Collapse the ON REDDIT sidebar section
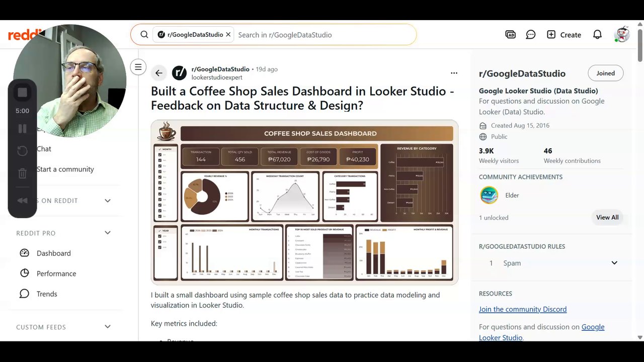Viewport: 644px width, 362px height. 107,201
